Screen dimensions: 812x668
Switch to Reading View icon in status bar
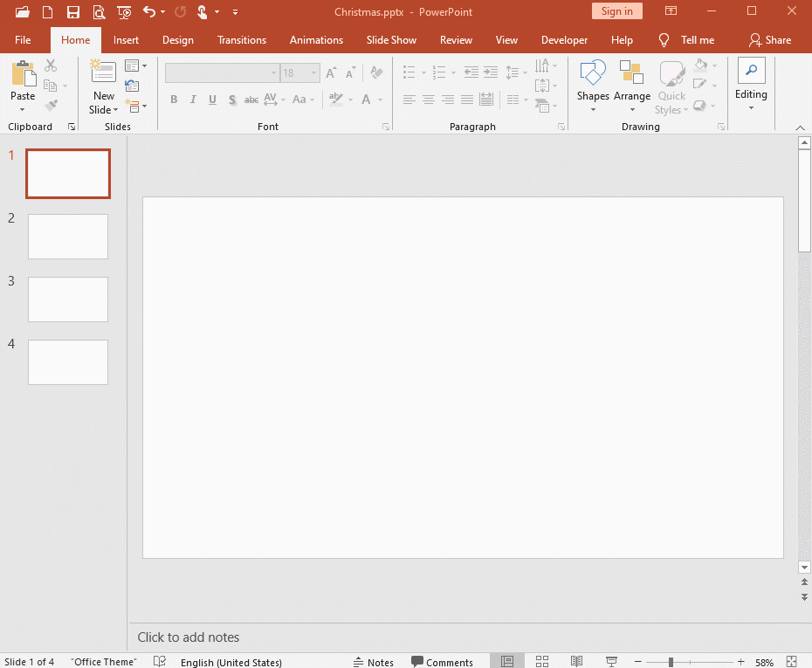(x=576, y=661)
